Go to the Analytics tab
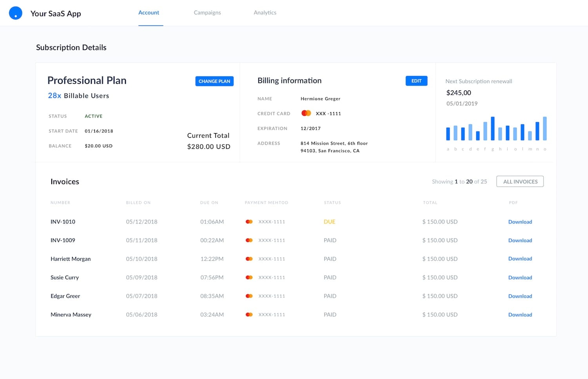Viewport: 588px width, 379px height. coord(265,13)
